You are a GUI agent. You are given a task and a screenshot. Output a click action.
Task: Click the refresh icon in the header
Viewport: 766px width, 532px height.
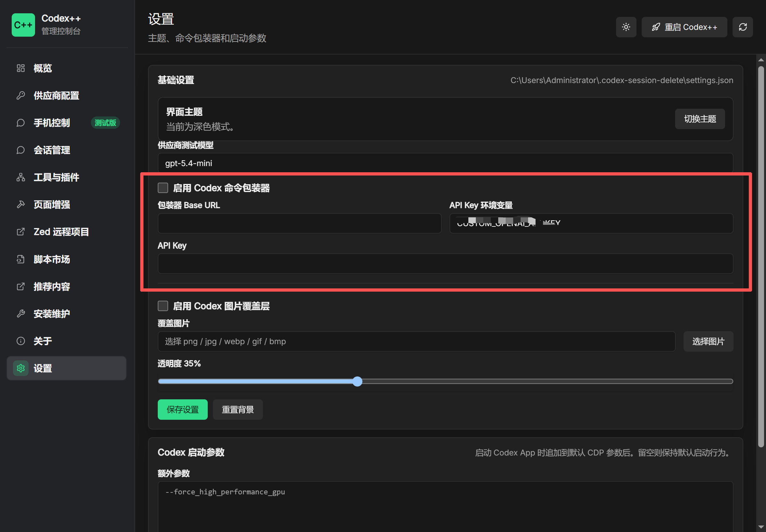coord(742,27)
